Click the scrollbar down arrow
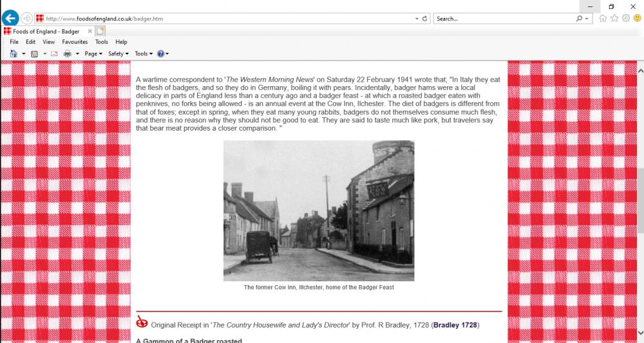Image resolution: width=644 pixels, height=343 pixels. (640, 333)
